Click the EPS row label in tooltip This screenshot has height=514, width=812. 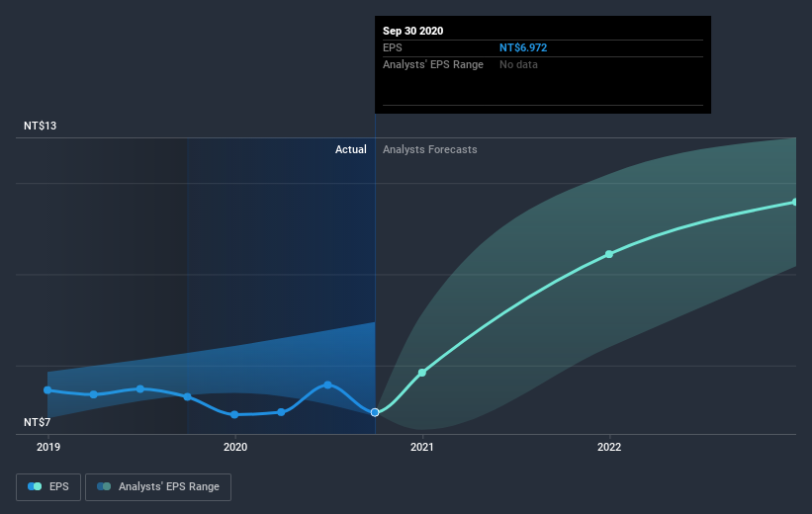392,47
